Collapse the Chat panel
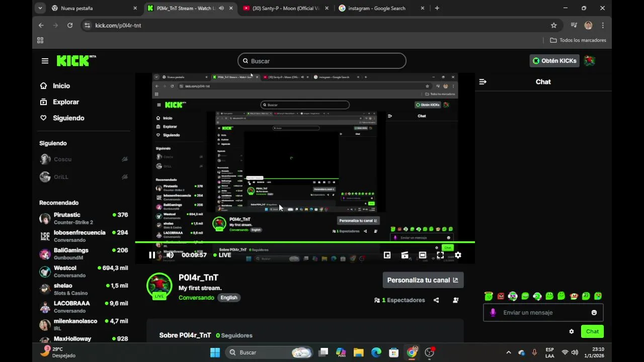Image resolution: width=644 pixels, height=362 pixels. [483, 81]
